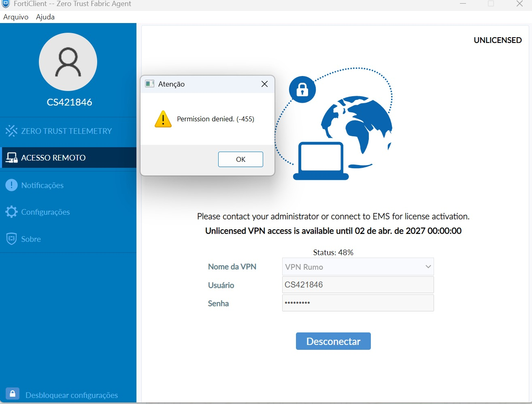This screenshot has height=404, width=532.
Task: Click the UNLICENSED status label
Action: point(498,40)
